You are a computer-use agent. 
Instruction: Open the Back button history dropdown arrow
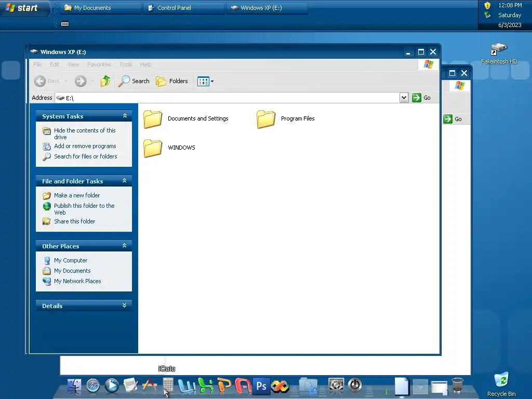tap(66, 81)
